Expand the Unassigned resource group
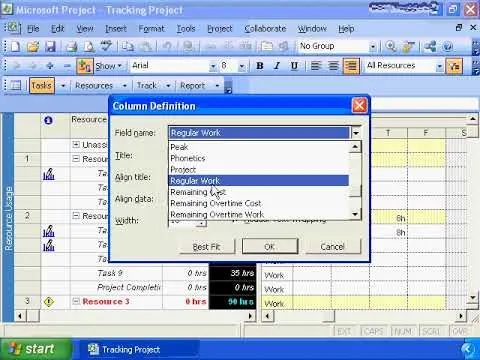This screenshot has height=360, width=480. click(x=76, y=144)
